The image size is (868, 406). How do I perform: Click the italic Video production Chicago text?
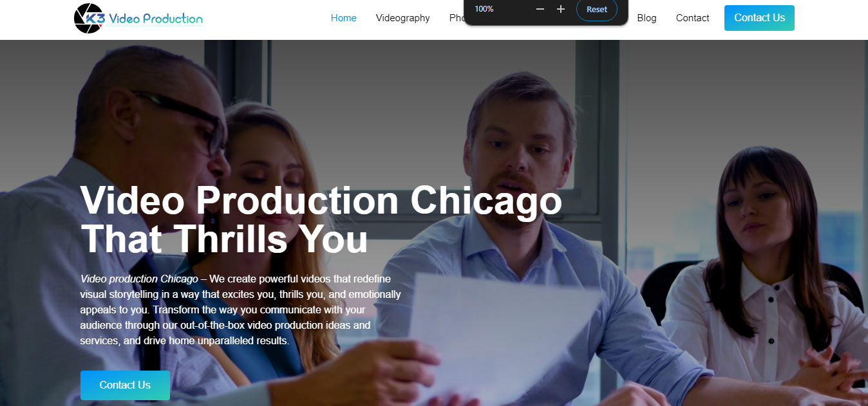point(139,279)
